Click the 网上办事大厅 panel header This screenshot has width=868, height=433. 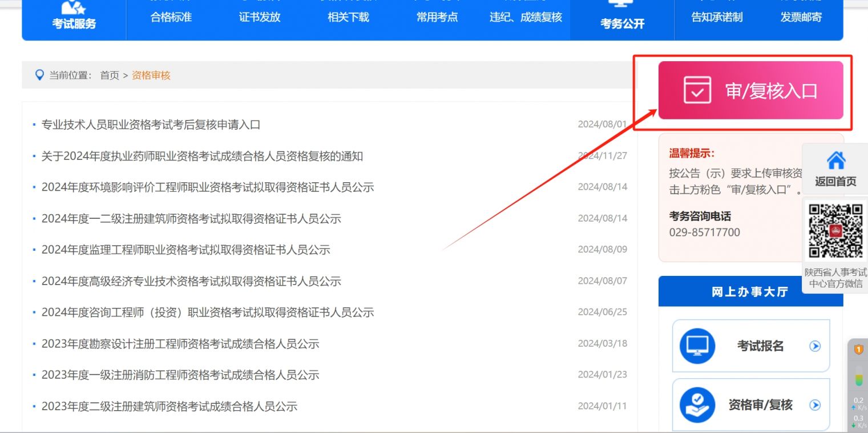click(750, 291)
